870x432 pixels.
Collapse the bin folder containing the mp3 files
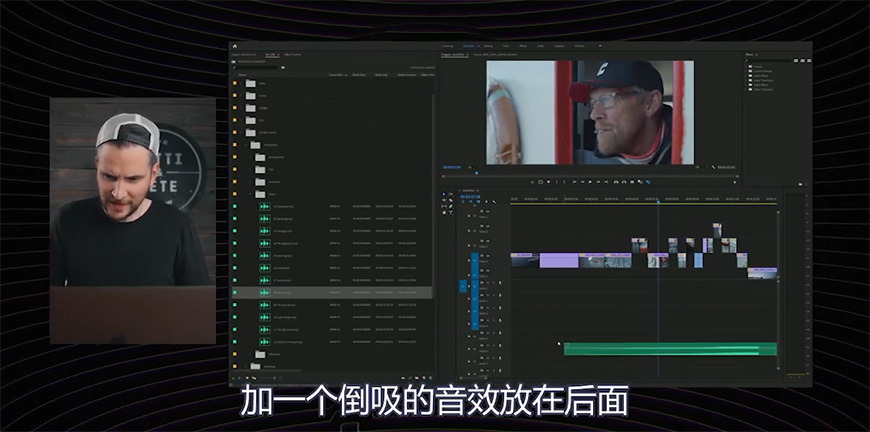point(250,194)
